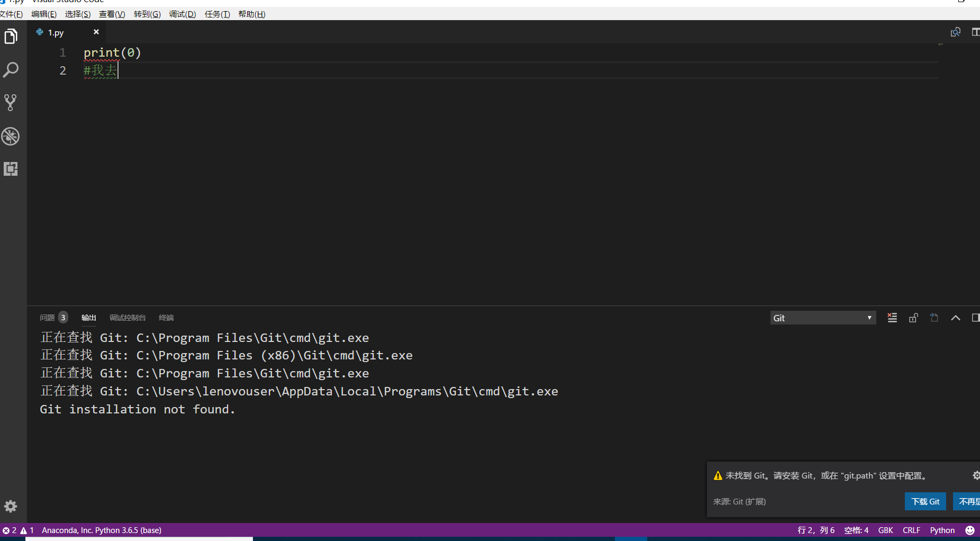Open the 文件(F) menu
Screen dimensions: 980x541
click(x=11, y=14)
